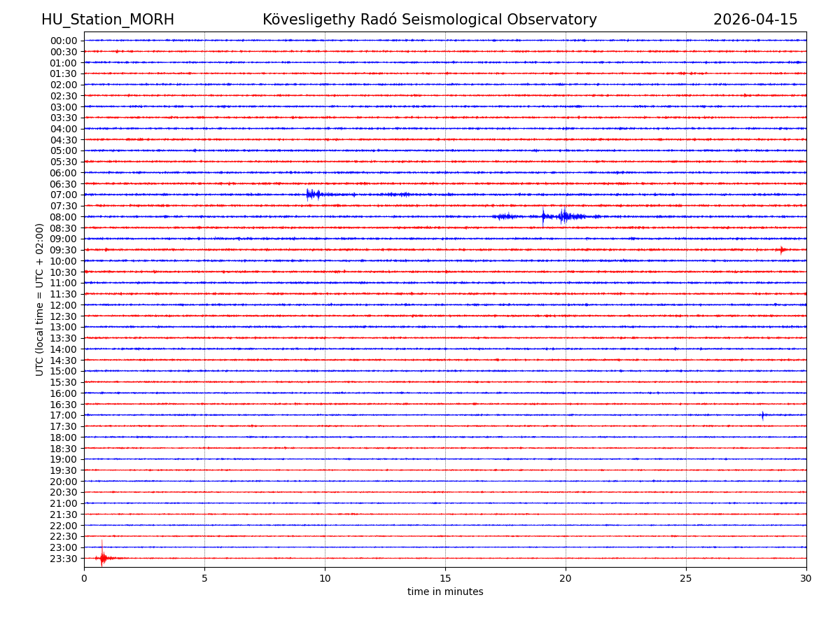Click the HU_Station_MORH station label

click(x=108, y=20)
